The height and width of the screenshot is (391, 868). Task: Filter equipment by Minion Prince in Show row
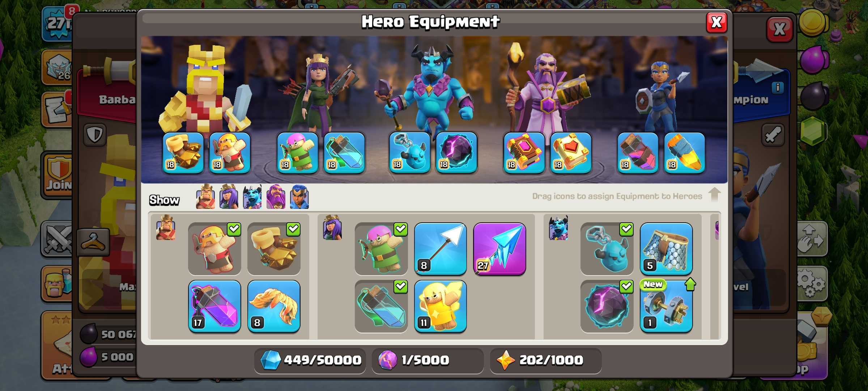point(252,197)
